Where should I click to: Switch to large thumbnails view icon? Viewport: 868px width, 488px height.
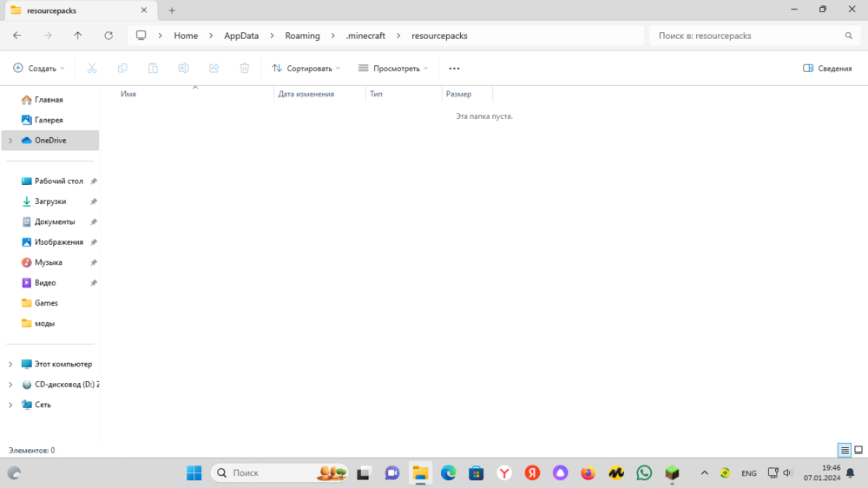pyautogui.click(x=858, y=451)
